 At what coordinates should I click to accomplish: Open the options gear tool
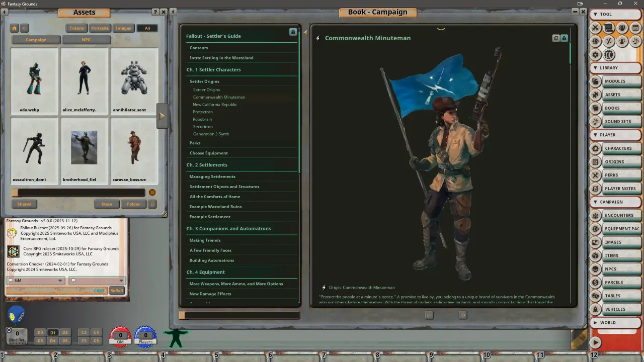tap(596, 55)
